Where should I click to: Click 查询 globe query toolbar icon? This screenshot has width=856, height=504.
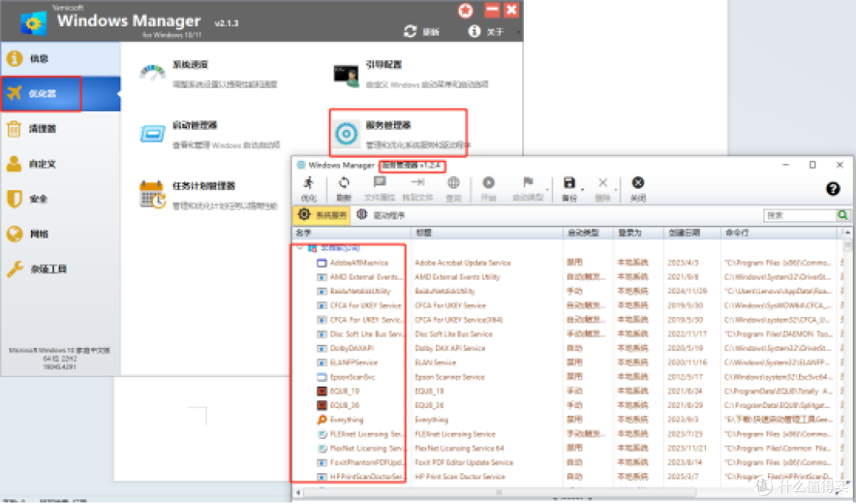(x=453, y=189)
